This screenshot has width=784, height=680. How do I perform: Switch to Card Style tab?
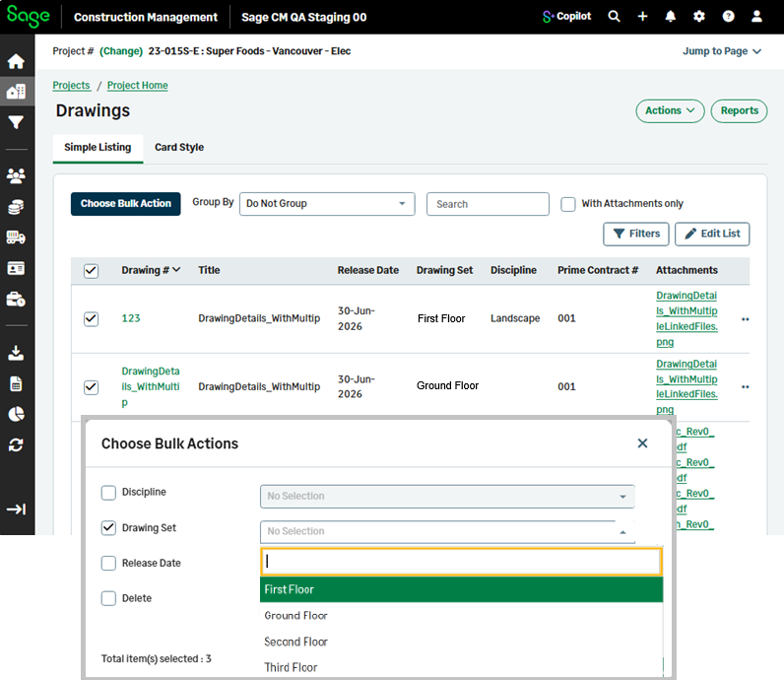point(179,148)
